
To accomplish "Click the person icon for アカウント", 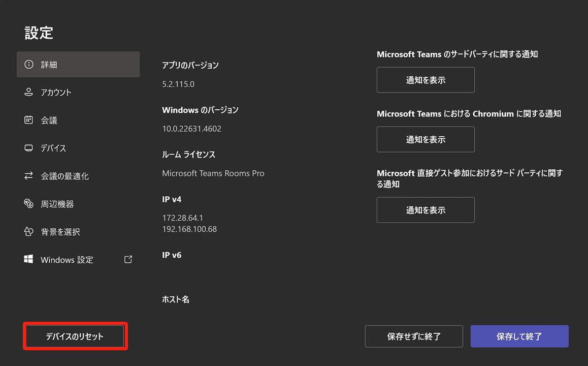I will 29,93.
